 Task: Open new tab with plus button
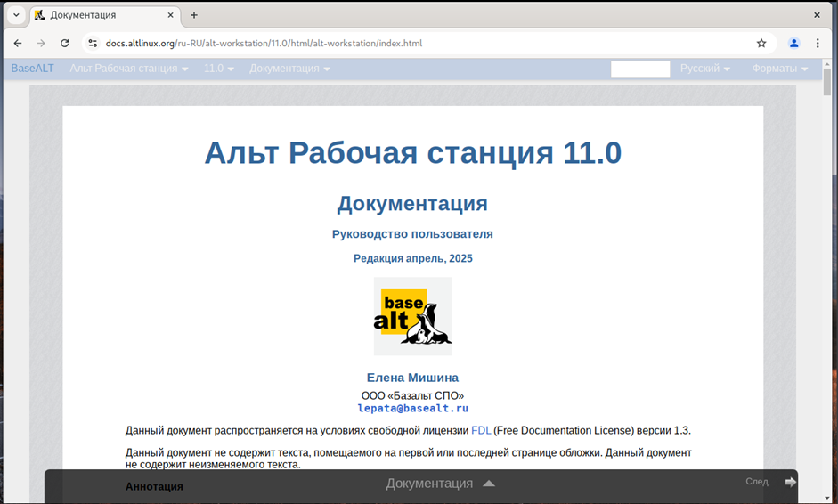tap(194, 15)
